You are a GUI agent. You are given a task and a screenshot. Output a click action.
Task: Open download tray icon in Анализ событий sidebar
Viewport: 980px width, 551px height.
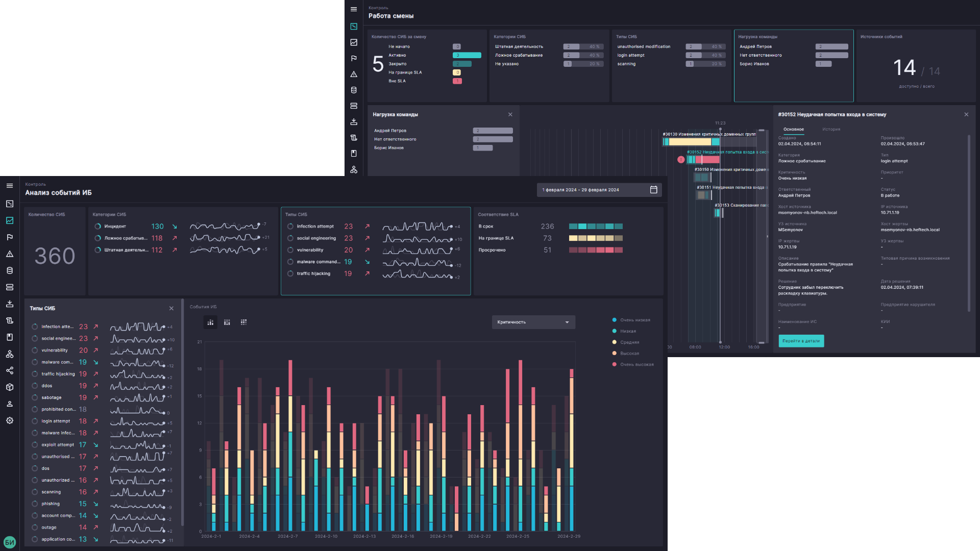[x=10, y=304]
